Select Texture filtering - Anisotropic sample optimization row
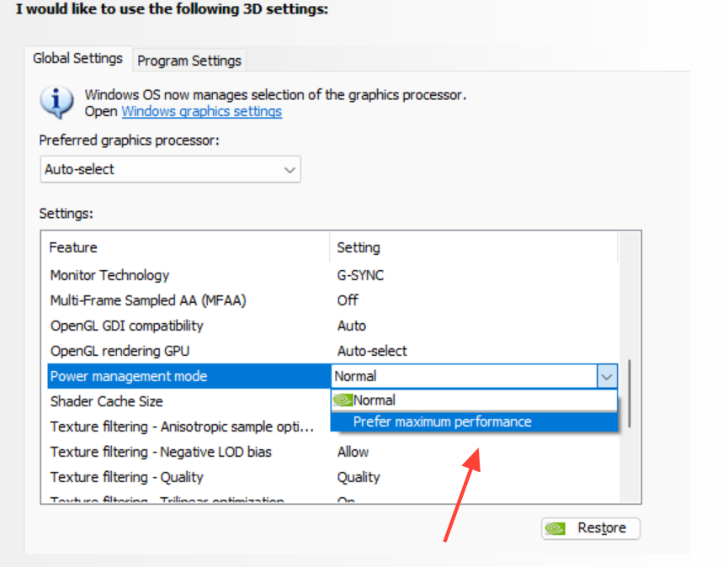The width and height of the screenshot is (728, 567). 189,427
